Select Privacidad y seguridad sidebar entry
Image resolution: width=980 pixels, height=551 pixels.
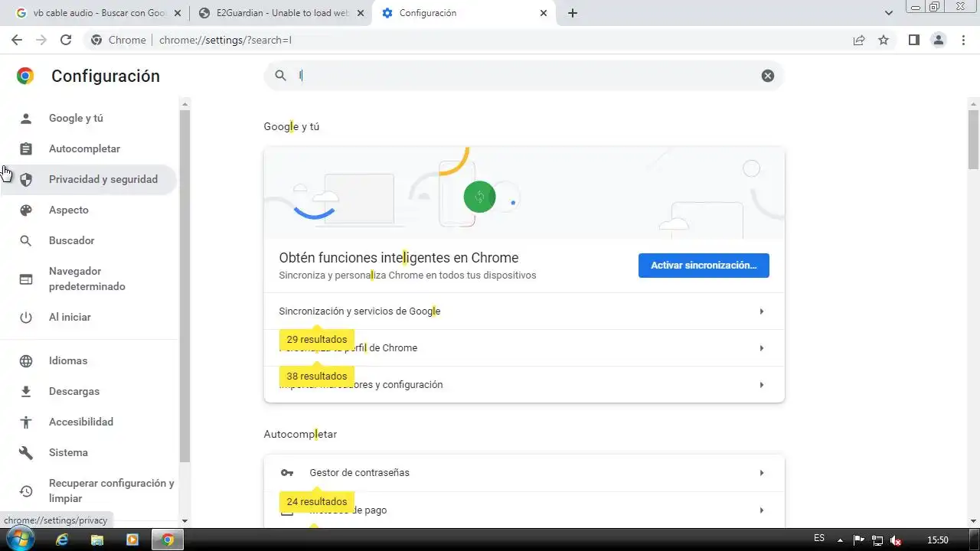(103, 179)
